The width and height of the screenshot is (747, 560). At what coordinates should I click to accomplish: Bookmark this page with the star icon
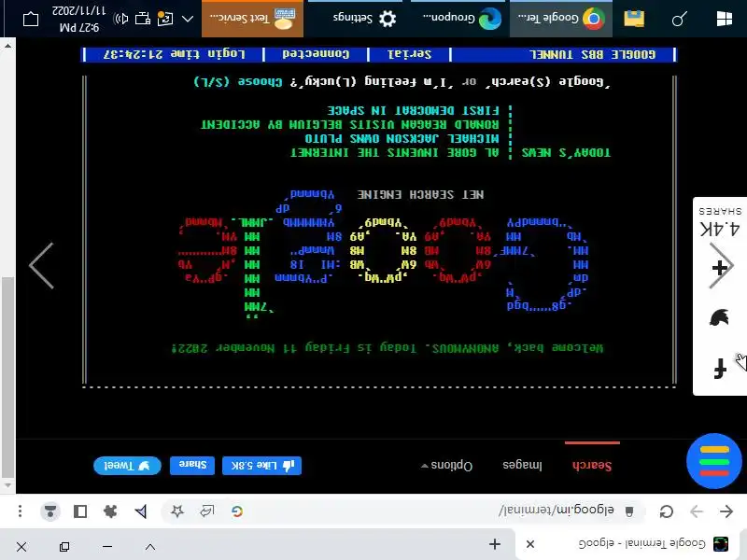177,511
